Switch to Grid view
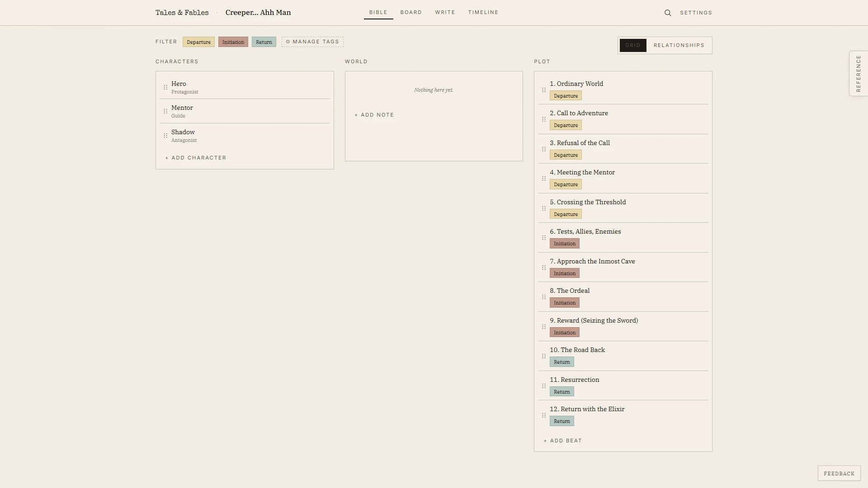 coord(633,45)
